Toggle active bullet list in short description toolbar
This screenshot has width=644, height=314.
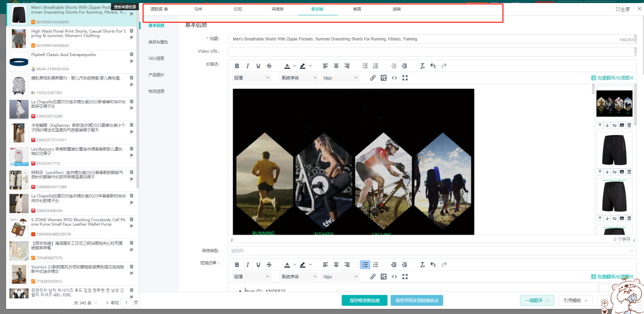coord(365,265)
